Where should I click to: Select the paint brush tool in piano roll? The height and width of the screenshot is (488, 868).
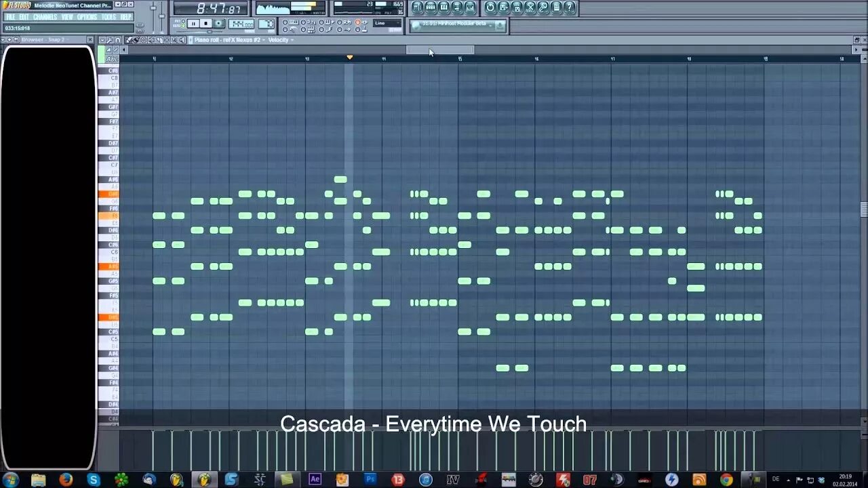(x=136, y=40)
